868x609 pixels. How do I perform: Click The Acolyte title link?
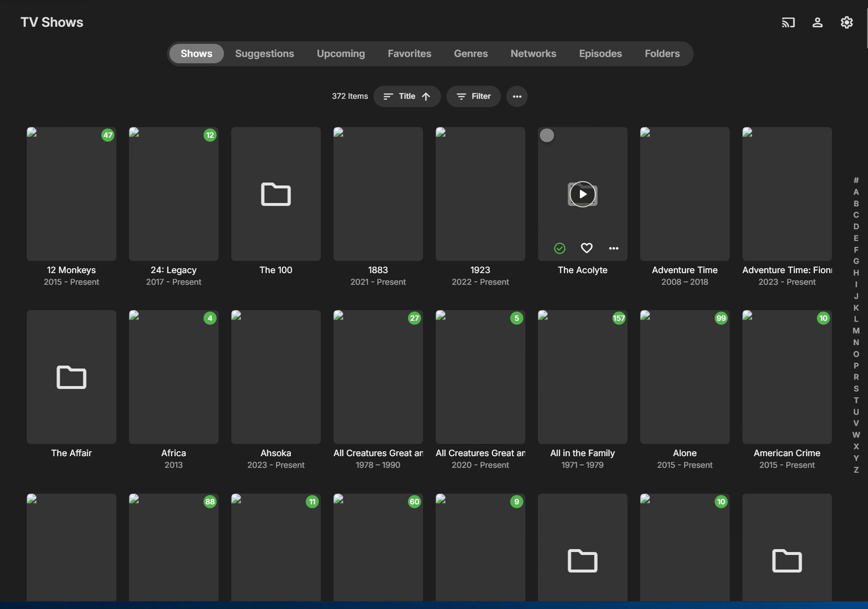583,270
